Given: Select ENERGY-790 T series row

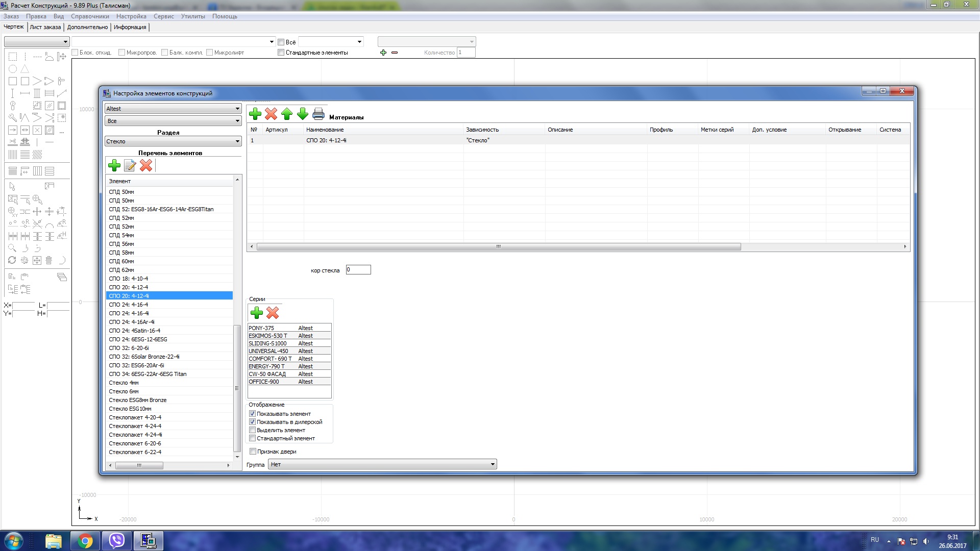Looking at the screenshot, I should click(289, 366).
